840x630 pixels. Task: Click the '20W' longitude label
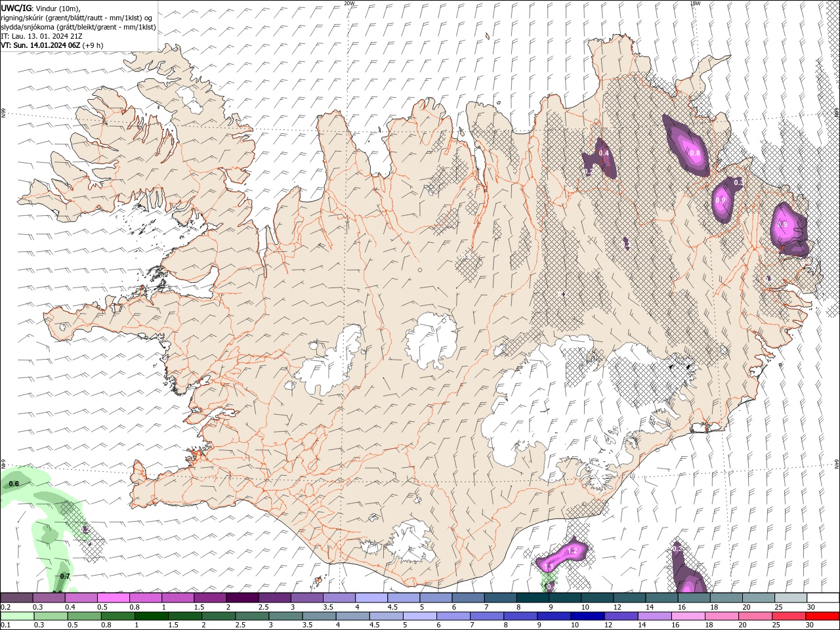click(x=349, y=3)
